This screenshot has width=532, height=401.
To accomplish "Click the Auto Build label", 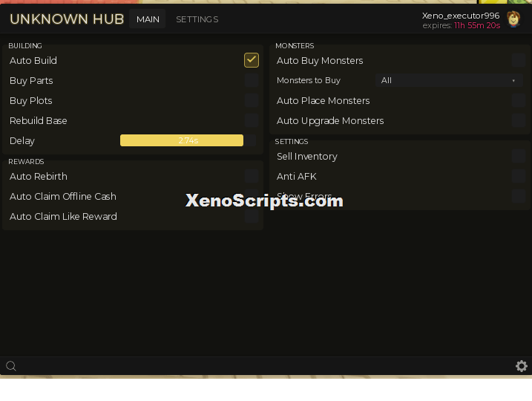I will click(x=33, y=60).
